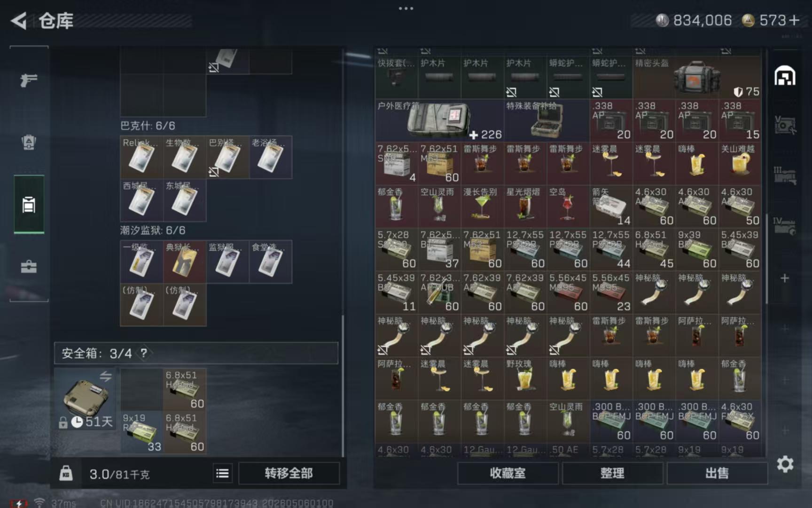The width and height of the screenshot is (812, 508).
Task: Open the backpack gear tab in left sidebar
Action: click(x=29, y=142)
